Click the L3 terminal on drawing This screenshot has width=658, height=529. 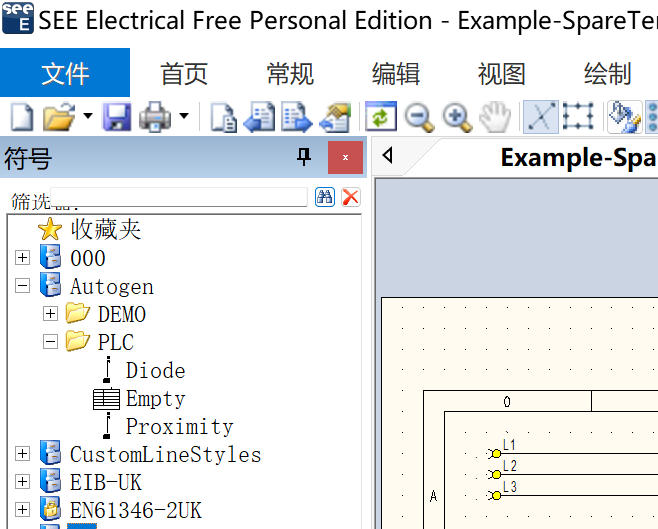click(x=496, y=495)
